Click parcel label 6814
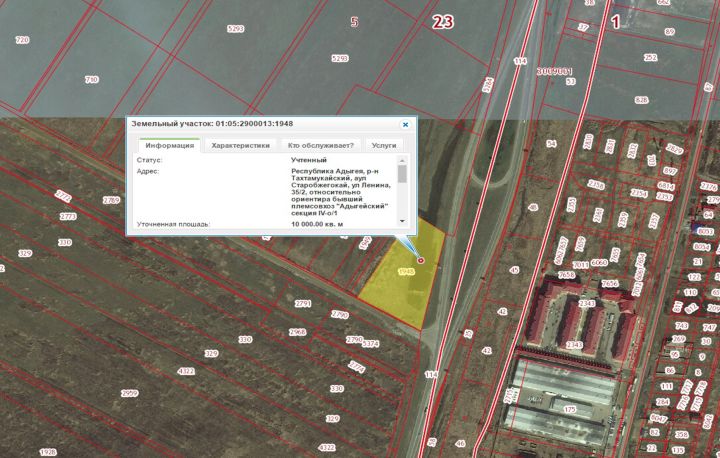 [666, 187]
